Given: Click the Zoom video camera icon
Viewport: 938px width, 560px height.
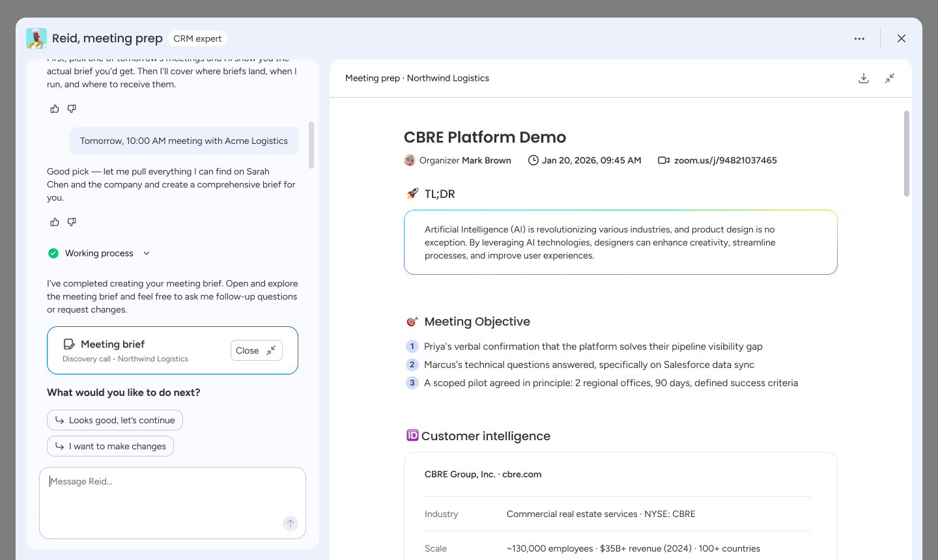Looking at the screenshot, I should 664,160.
